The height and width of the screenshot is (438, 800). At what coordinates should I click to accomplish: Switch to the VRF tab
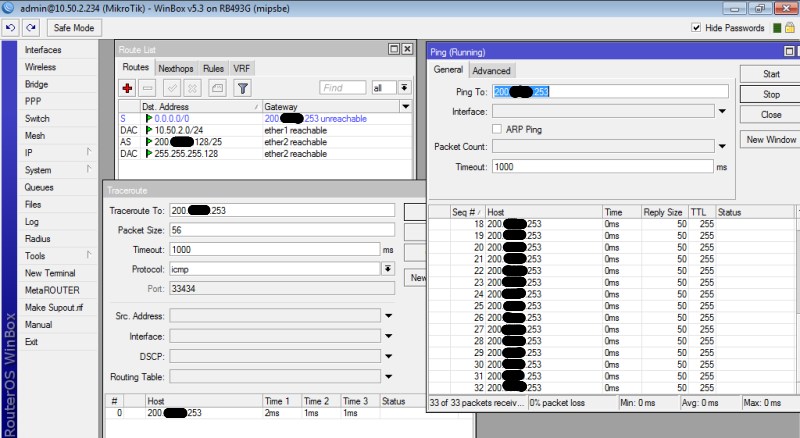pos(241,68)
